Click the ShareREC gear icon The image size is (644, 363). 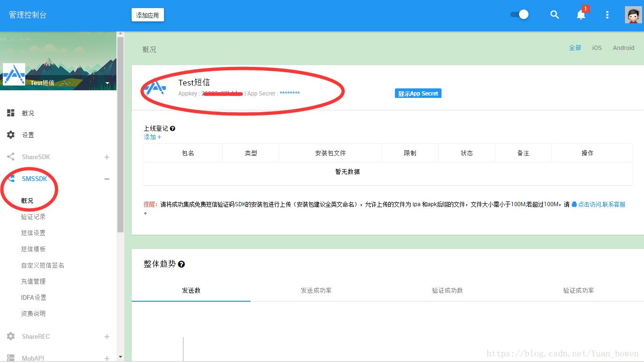pos(10,336)
